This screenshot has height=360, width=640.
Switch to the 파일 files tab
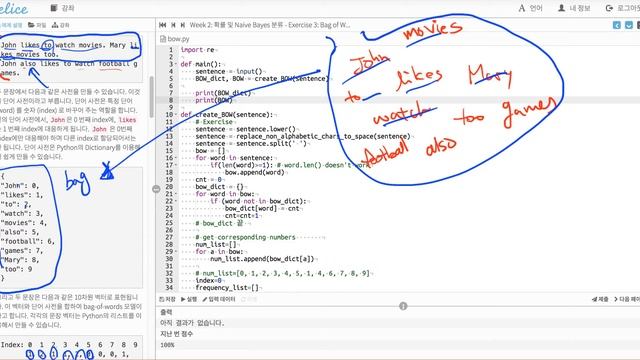(37, 25)
